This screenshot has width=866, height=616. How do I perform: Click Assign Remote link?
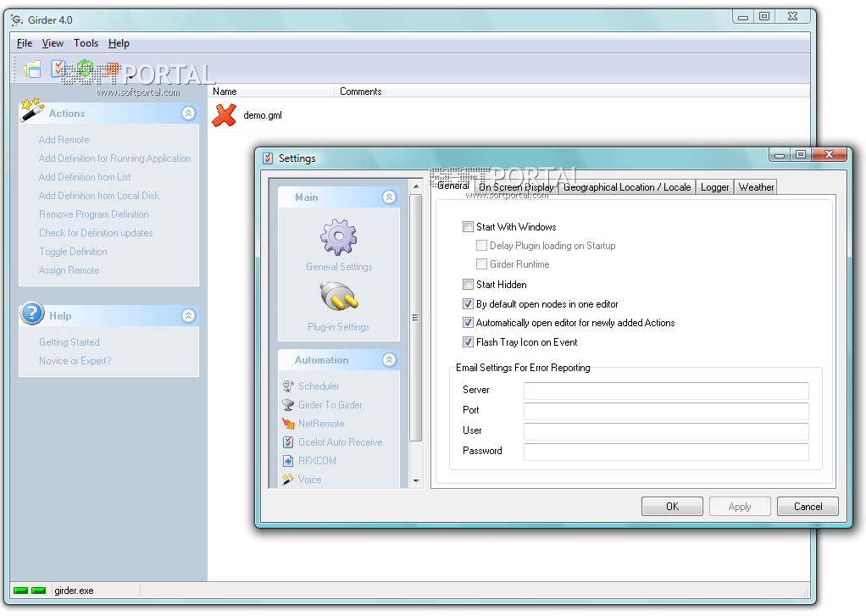tap(69, 270)
